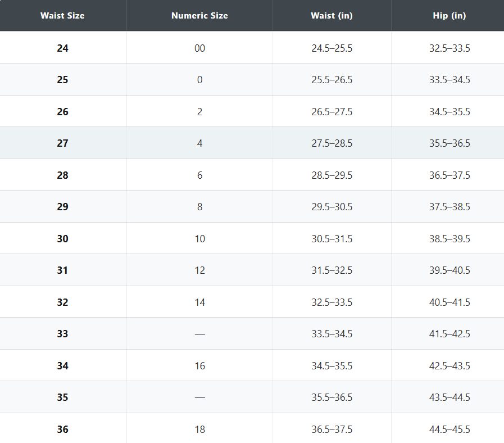Select numeric size 16 cell
The width and height of the screenshot is (504, 443).
point(199,365)
